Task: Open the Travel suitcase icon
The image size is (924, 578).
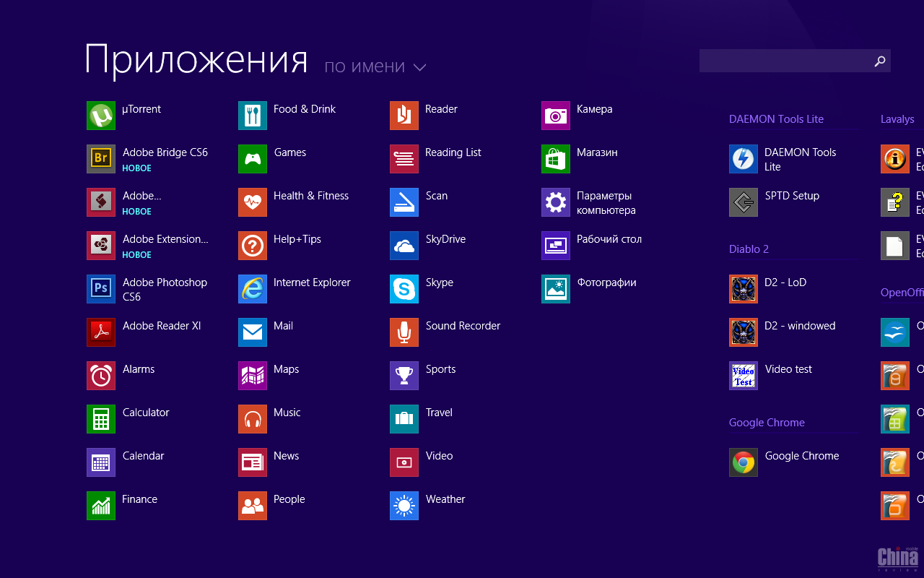Action: pos(404,419)
